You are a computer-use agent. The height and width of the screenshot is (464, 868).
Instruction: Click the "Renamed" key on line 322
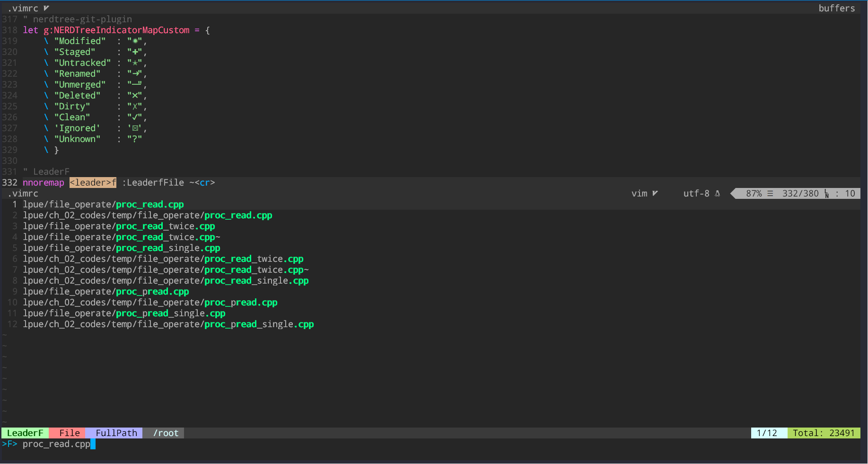coord(77,73)
